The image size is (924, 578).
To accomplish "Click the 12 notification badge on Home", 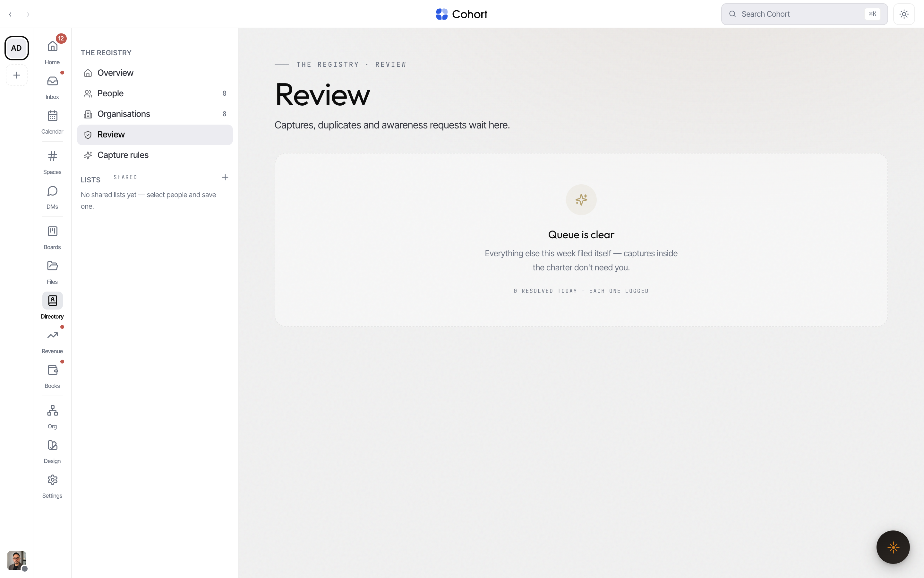I will [x=61, y=39].
